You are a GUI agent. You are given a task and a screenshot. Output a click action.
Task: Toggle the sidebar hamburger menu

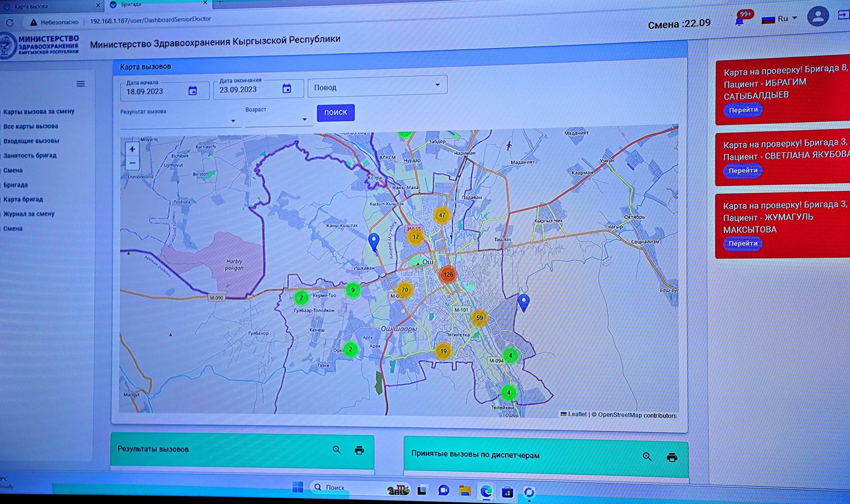pos(81,84)
